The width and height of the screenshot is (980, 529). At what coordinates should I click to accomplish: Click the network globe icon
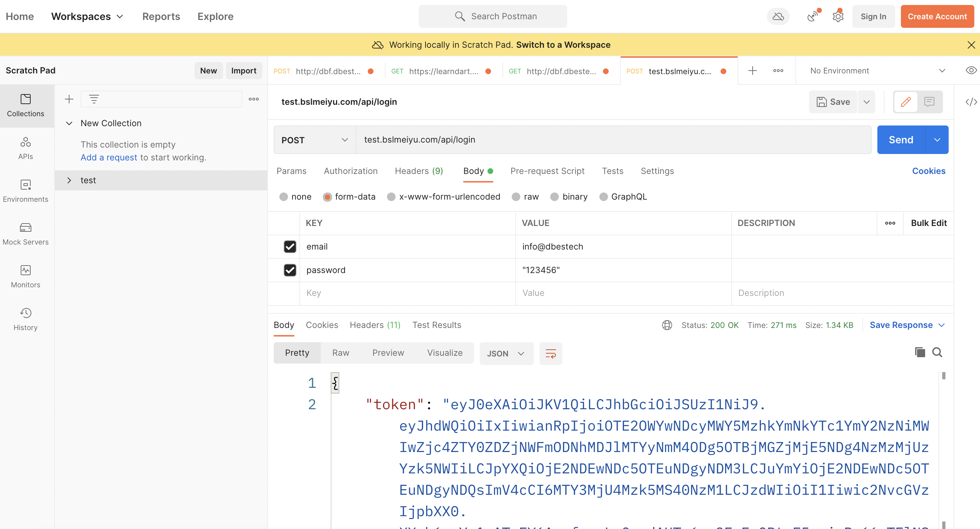(667, 325)
